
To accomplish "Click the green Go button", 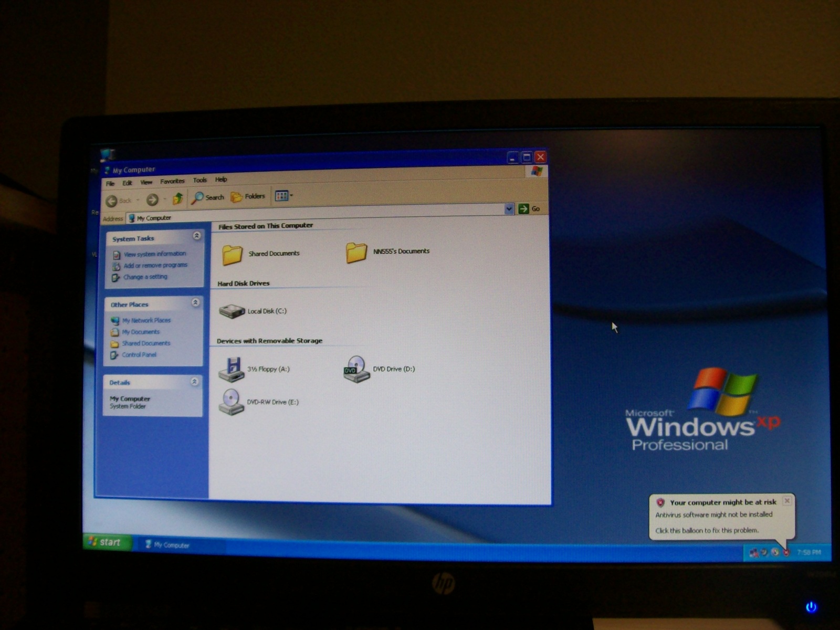I will (x=529, y=209).
